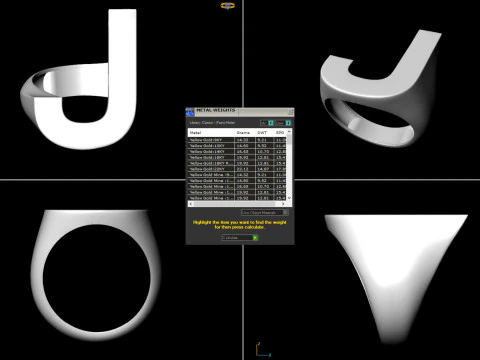Click the Grams column header
The height and width of the screenshot is (360, 480).
[x=245, y=133]
